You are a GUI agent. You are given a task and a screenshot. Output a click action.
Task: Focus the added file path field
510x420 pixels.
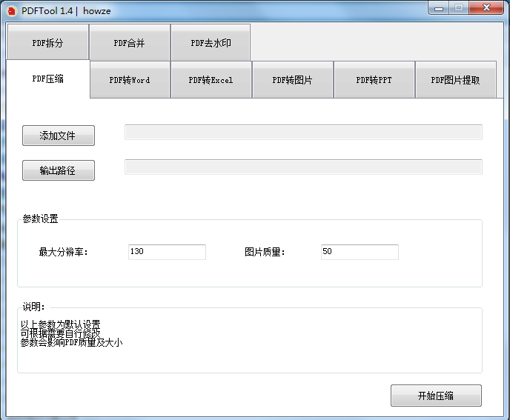click(303, 133)
